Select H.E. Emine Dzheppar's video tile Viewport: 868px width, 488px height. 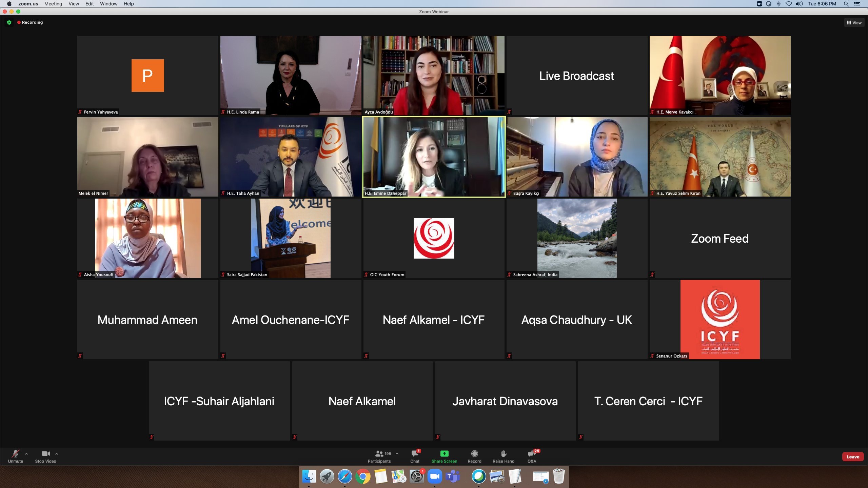click(434, 157)
